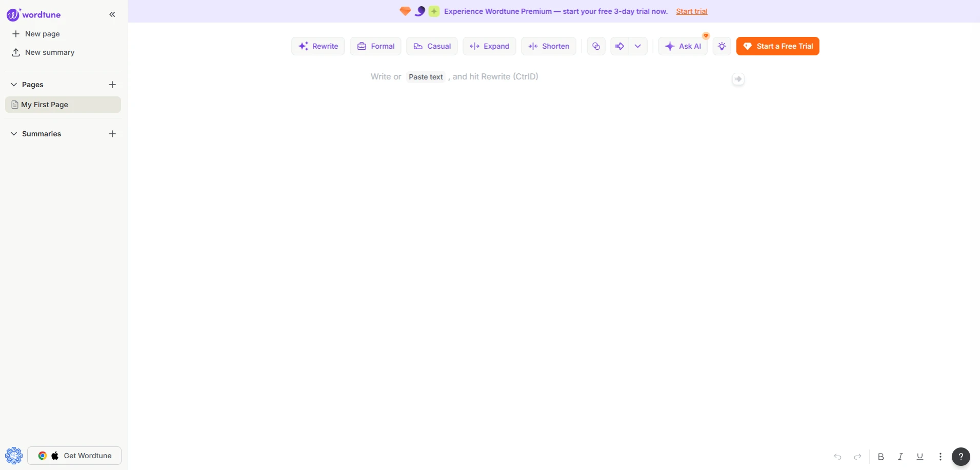Click the Rewrite button
The height and width of the screenshot is (470, 980).
(318, 46)
